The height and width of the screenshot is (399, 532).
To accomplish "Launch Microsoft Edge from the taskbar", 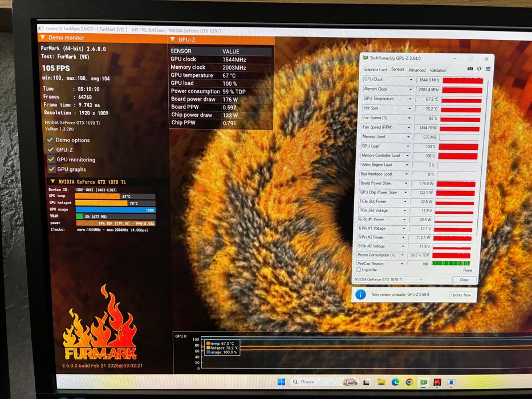I will coord(395,382).
